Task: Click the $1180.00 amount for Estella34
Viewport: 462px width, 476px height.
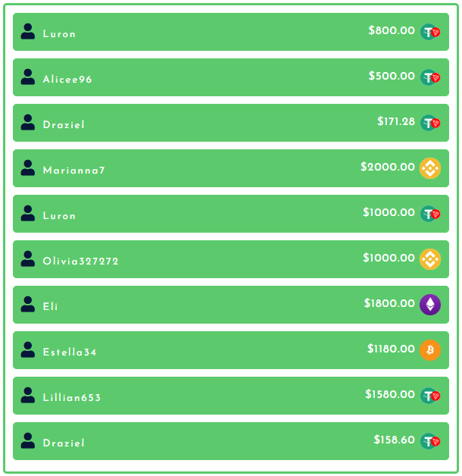Action: pyautogui.click(x=391, y=349)
